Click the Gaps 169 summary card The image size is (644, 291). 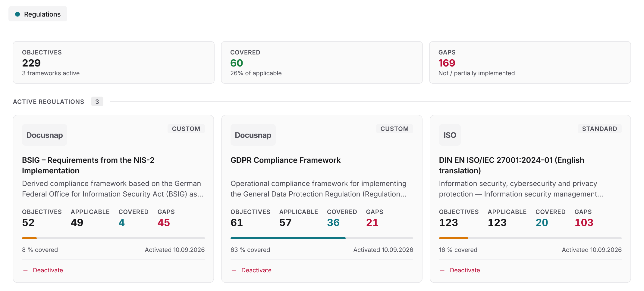click(530, 62)
